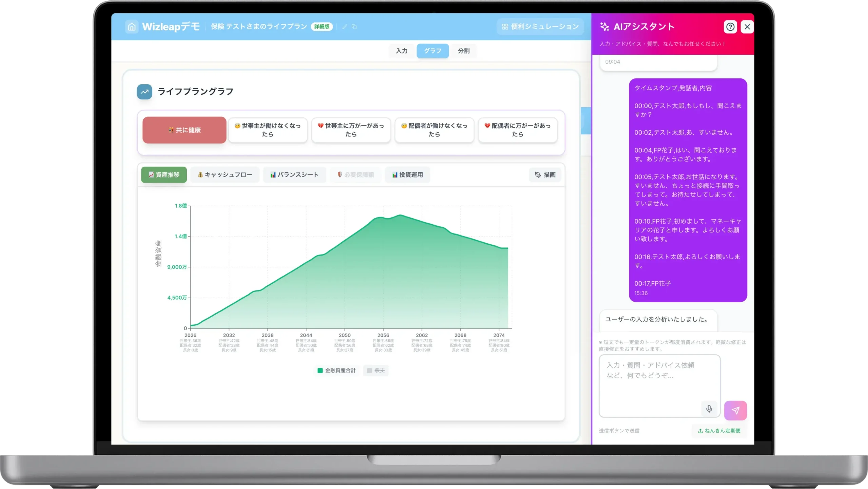Click the 保険 テストさまのライフプラン title
868x489 pixels.
click(259, 26)
